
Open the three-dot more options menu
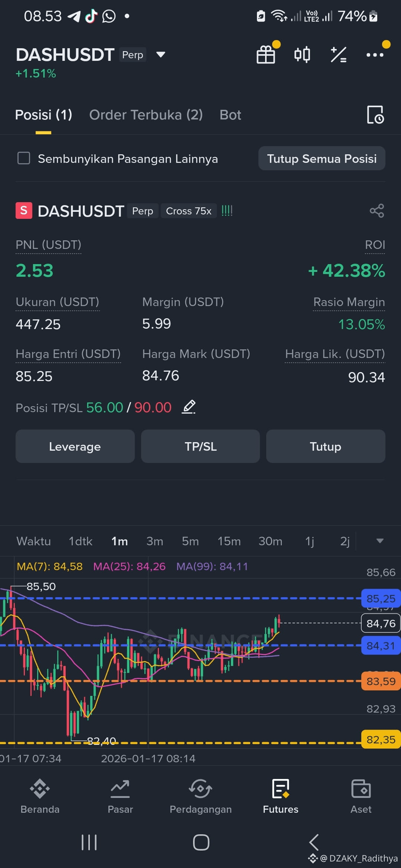tap(375, 55)
